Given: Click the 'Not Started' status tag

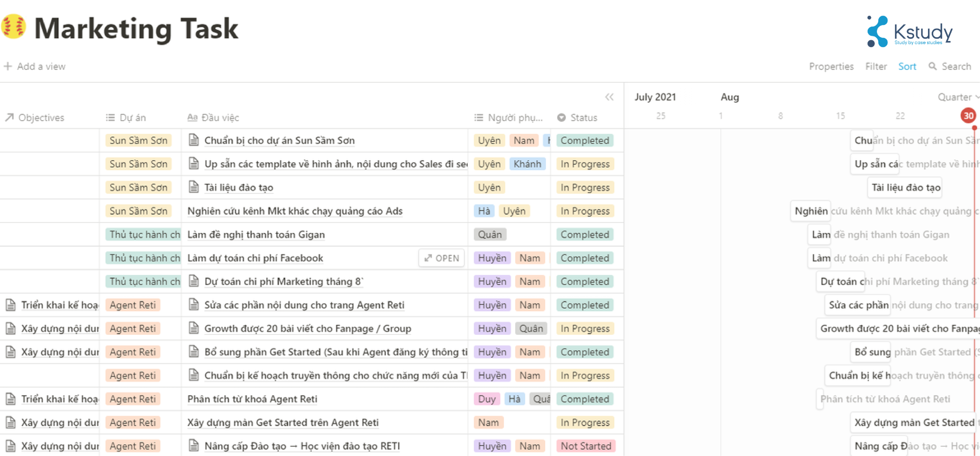Looking at the screenshot, I should tap(585, 446).
